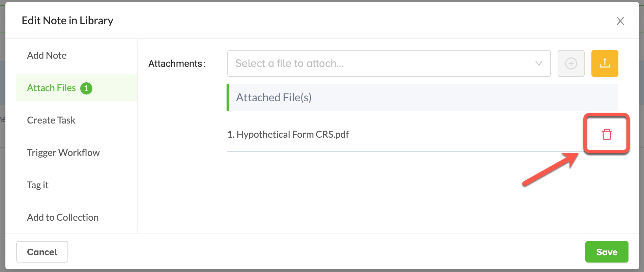Open the Select a file to attach dropdown
The width and height of the screenshot is (644, 272).
tap(389, 63)
